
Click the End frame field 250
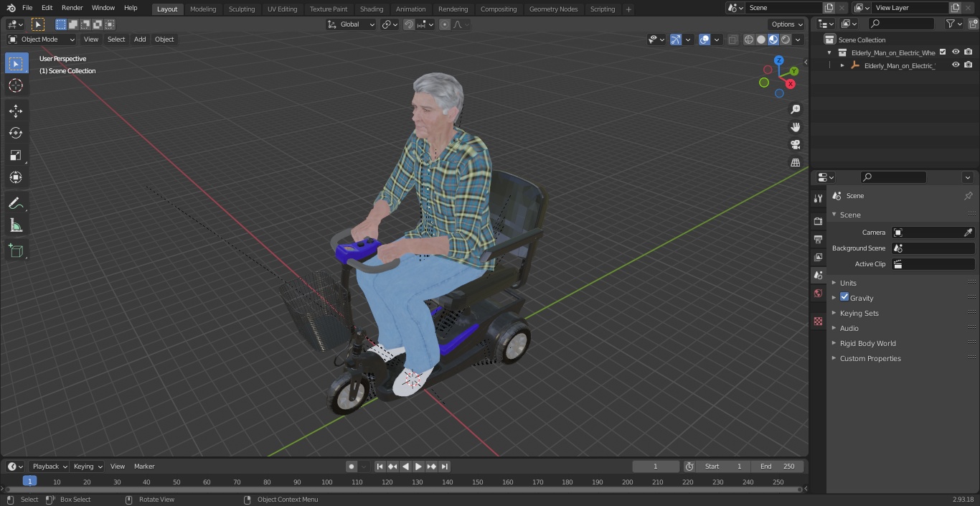(x=778, y=467)
